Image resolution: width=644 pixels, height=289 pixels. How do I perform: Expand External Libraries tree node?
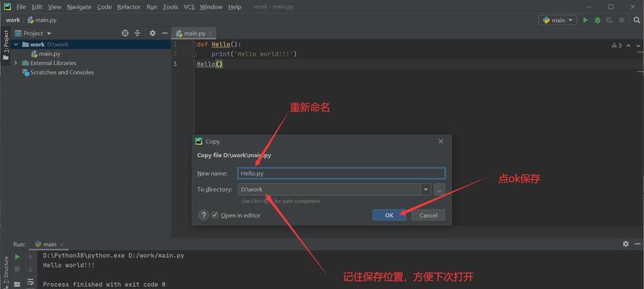[x=16, y=63]
